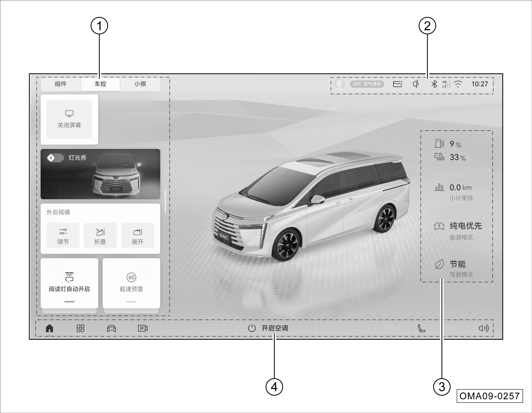Click the Bluetooth status icon
532x413 pixels.
pos(434,84)
